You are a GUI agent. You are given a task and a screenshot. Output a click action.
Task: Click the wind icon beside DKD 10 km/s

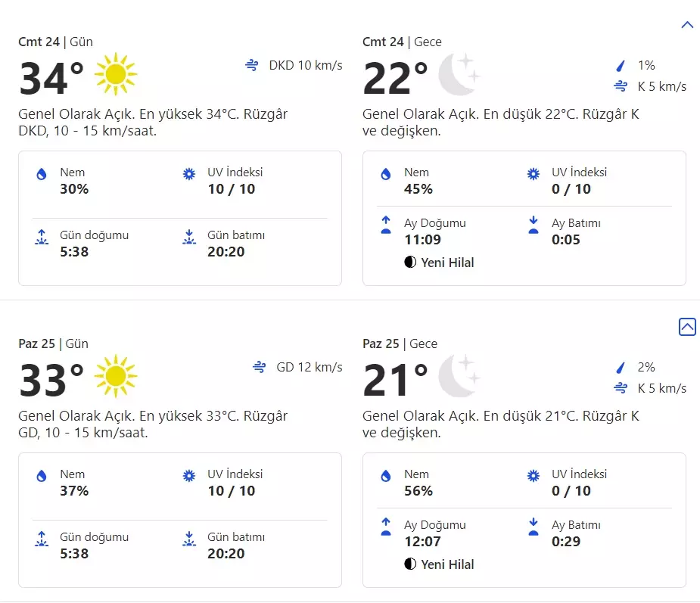click(x=253, y=66)
